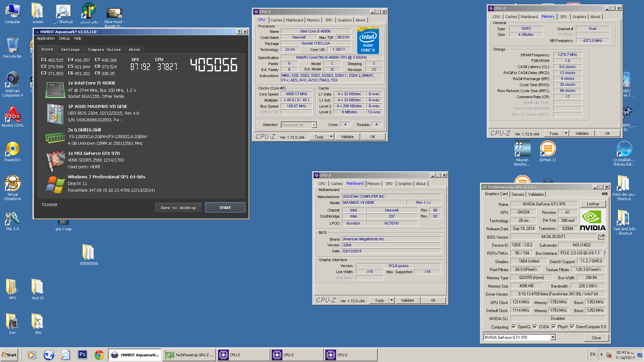Switch to Graphics tab in Mainboard CPU-Z window
Viewport: 644px width, 362px height.
[x=405, y=184]
